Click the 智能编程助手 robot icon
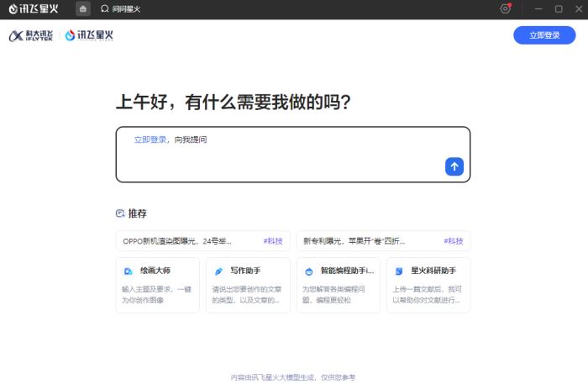 pyautogui.click(x=309, y=271)
